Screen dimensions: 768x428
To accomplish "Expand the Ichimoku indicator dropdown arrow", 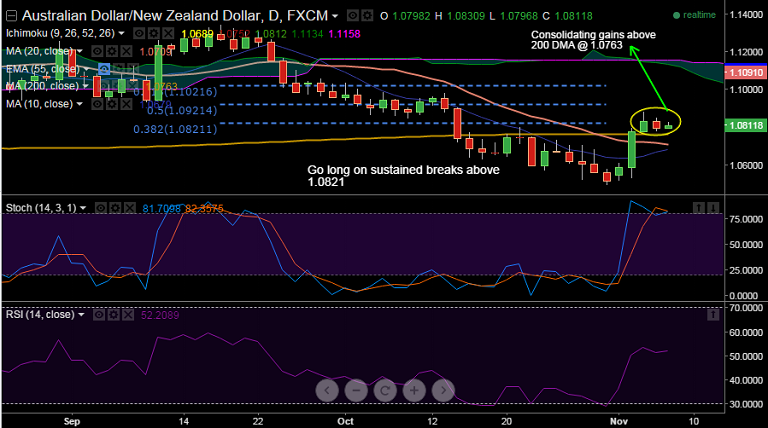I will pos(121,34).
